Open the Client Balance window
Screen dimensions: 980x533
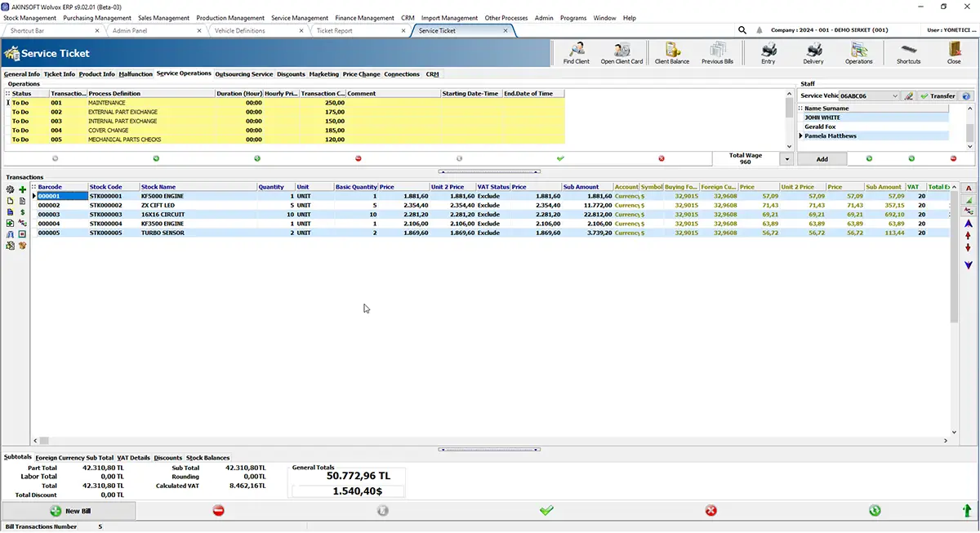[672, 53]
